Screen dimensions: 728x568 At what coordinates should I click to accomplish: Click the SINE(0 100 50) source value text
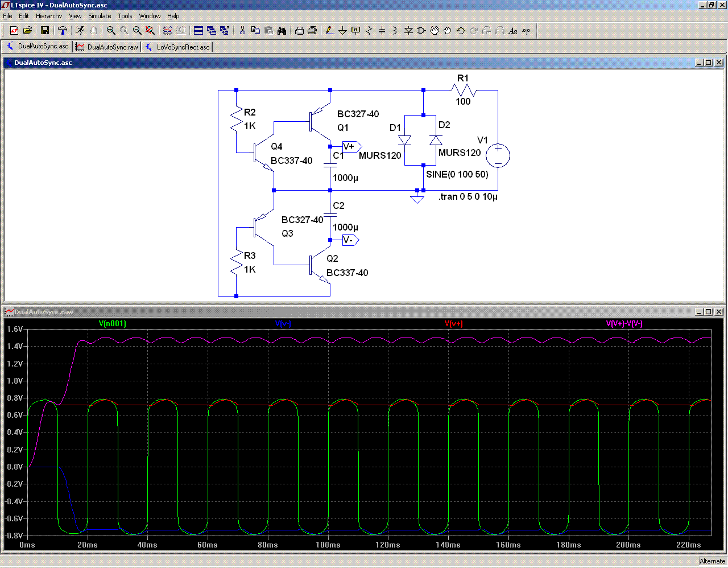point(457,174)
